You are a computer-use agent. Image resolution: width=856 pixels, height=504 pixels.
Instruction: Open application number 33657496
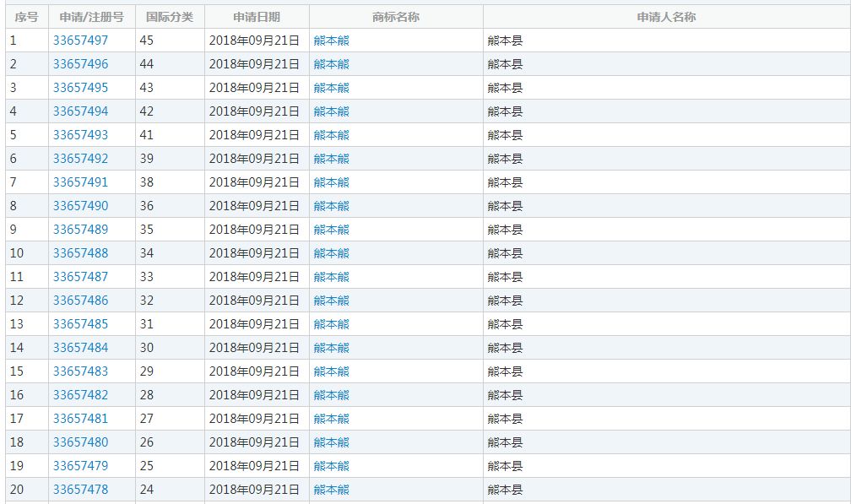[80, 64]
